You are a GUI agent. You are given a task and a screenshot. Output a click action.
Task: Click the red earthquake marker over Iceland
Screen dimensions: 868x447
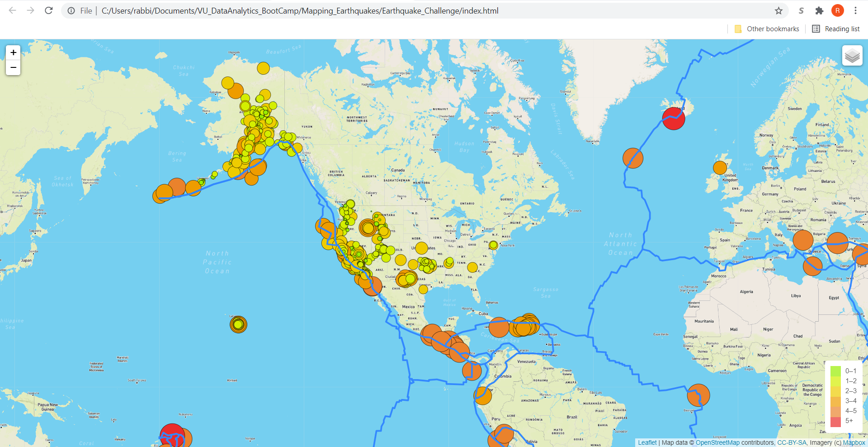(x=674, y=119)
